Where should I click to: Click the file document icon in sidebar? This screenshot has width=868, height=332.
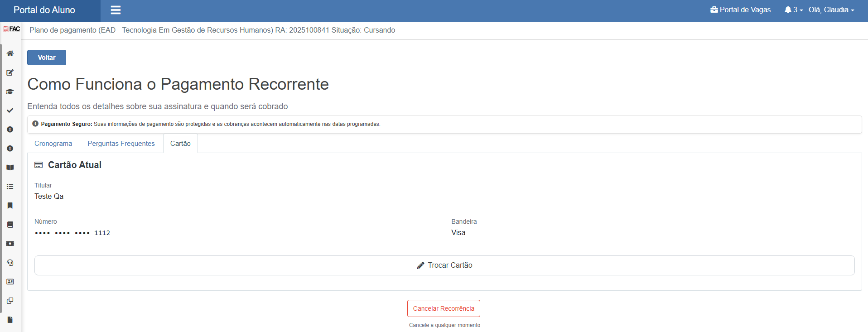tap(10, 320)
